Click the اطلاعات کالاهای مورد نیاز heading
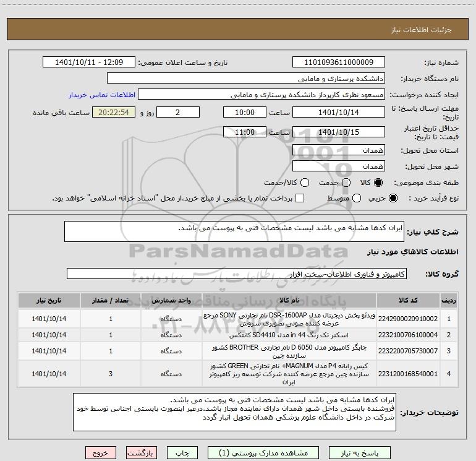 tap(412, 252)
